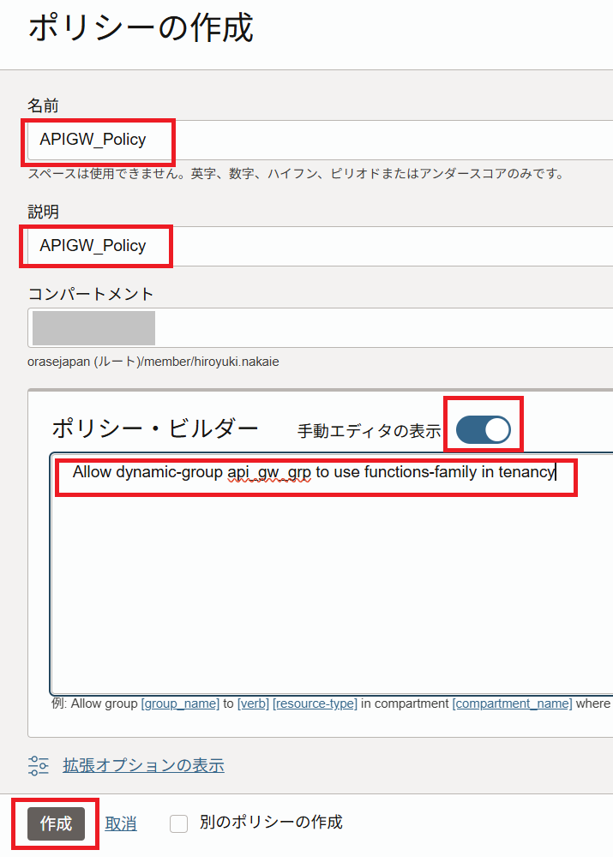Click the 別のポリシーの作成 label text

pos(271,823)
